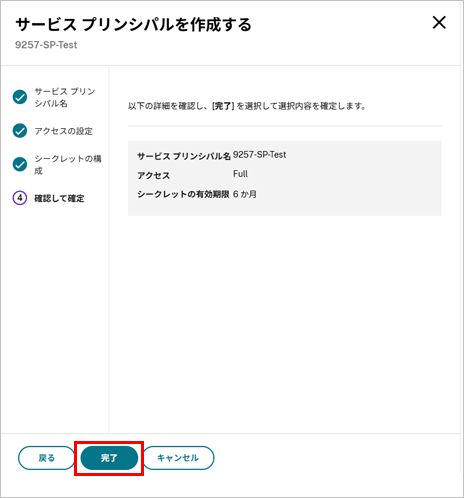This screenshot has height=498, width=464.
Task: Click the 6 か月 secret expiration value
Action: [245, 194]
